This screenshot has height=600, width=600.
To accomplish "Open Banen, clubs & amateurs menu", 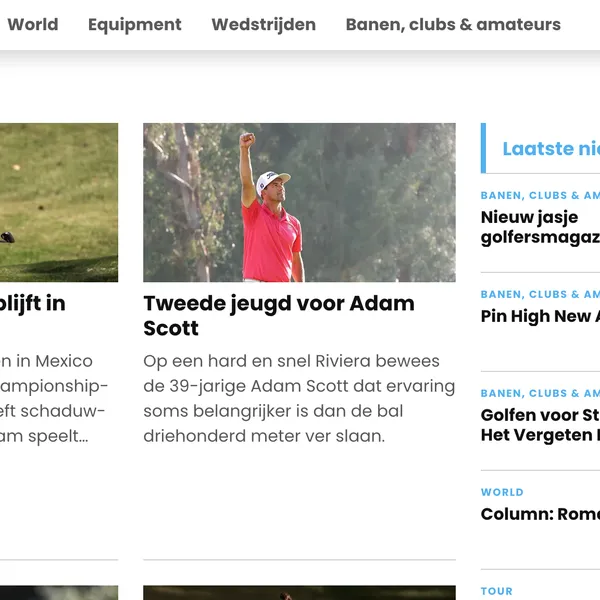I will tap(453, 24).
